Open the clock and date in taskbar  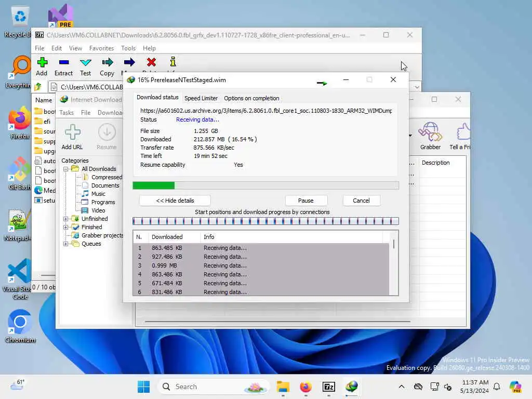pos(475,387)
